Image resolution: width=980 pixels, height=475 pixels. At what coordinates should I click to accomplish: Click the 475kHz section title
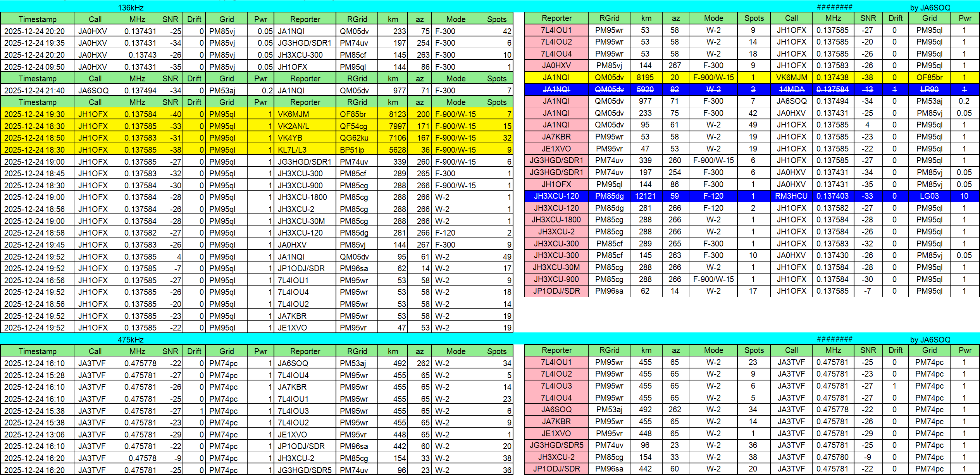click(131, 339)
